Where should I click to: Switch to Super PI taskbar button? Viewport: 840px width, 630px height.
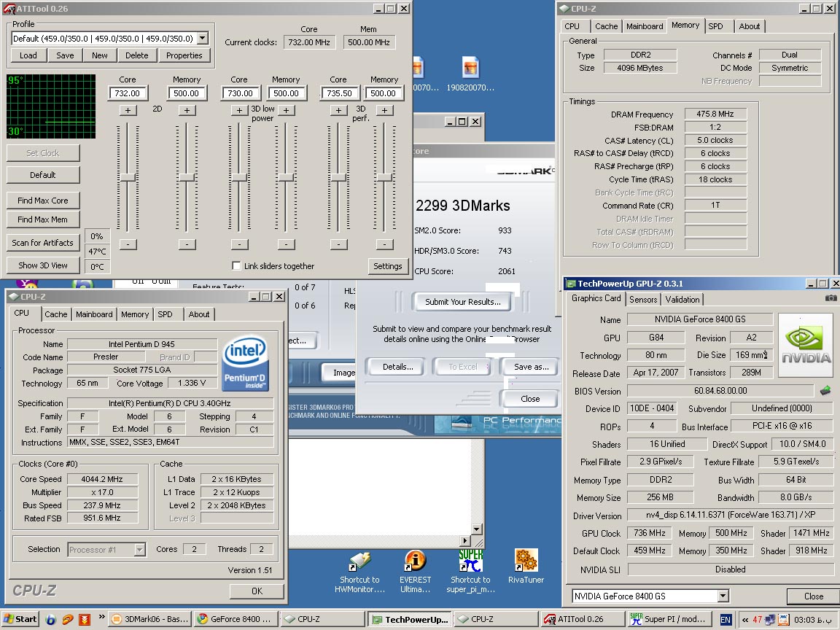pos(669,619)
